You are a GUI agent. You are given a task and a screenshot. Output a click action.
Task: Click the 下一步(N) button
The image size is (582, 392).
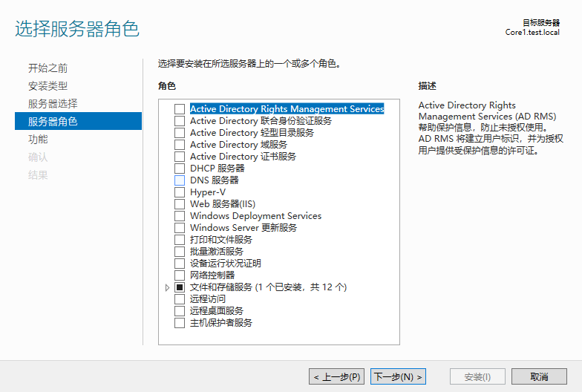tap(398, 377)
